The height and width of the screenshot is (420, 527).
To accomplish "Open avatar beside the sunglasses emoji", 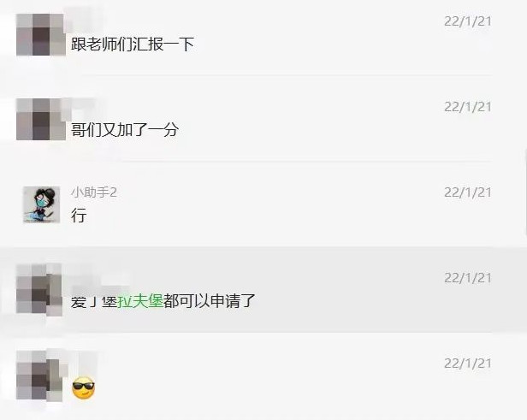I will [x=39, y=376].
